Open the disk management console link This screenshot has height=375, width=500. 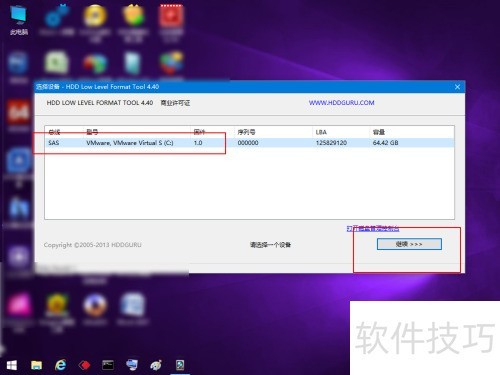coord(373,229)
